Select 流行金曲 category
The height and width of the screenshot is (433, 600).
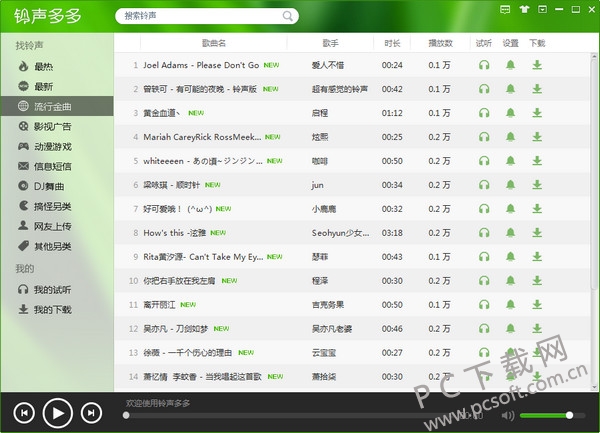(57, 106)
